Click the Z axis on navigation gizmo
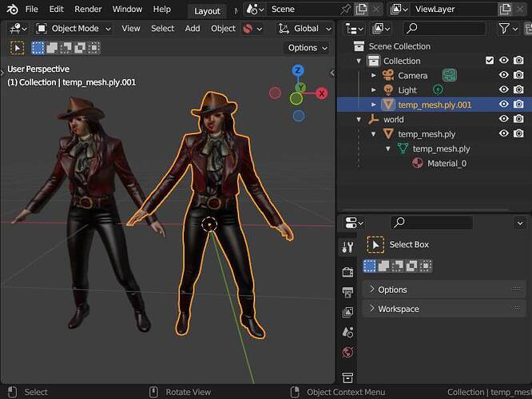 [298, 71]
